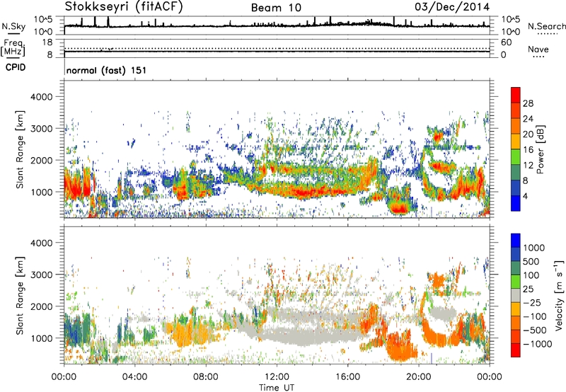Click the 04:00 time axis label
Image resolution: width=566 pixels, height=392 pixels.
135,377
